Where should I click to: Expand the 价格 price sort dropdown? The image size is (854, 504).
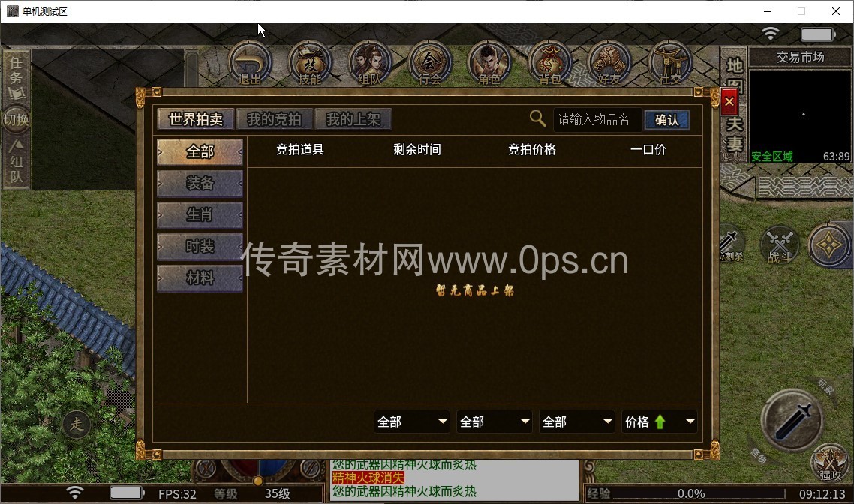tap(659, 421)
